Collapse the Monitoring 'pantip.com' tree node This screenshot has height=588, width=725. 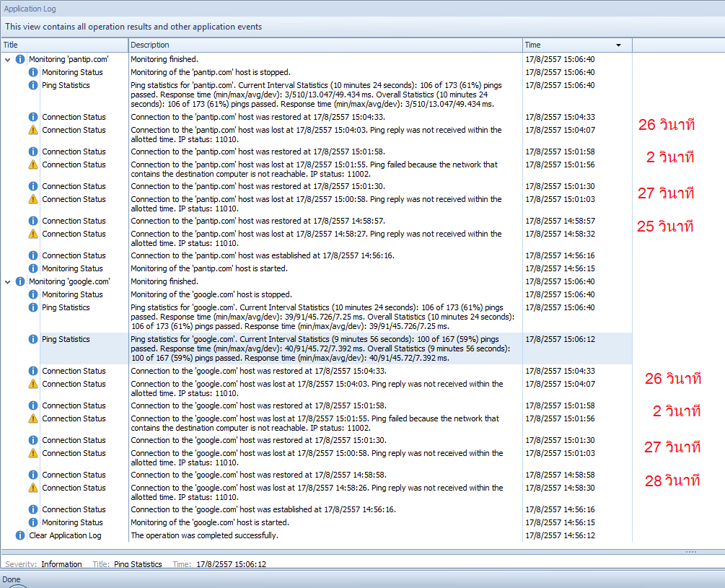coord(8,60)
